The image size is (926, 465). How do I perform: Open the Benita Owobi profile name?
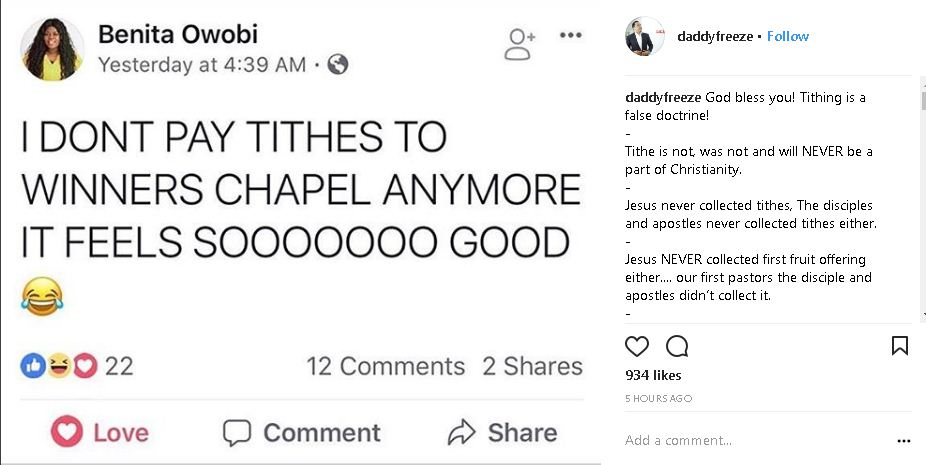(178, 35)
